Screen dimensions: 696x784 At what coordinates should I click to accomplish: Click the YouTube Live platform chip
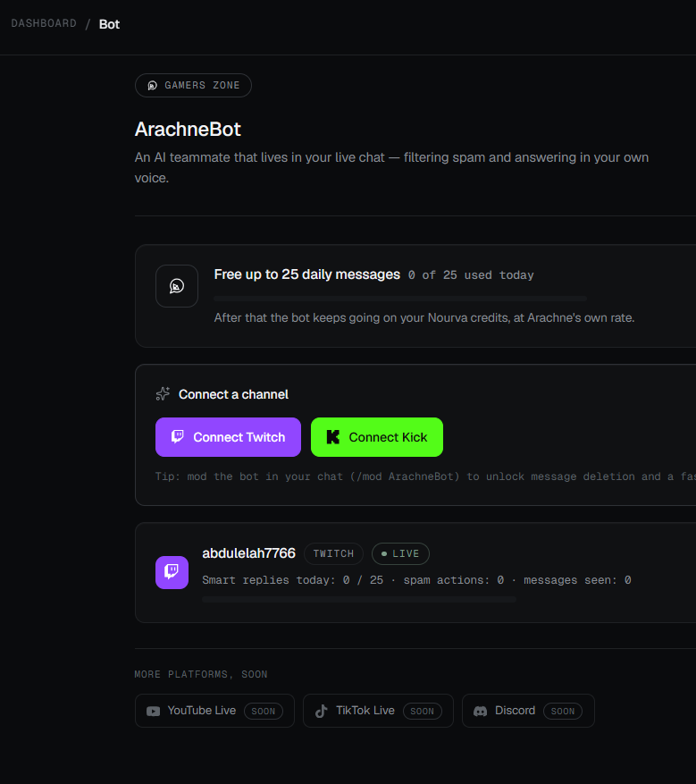pos(214,711)
